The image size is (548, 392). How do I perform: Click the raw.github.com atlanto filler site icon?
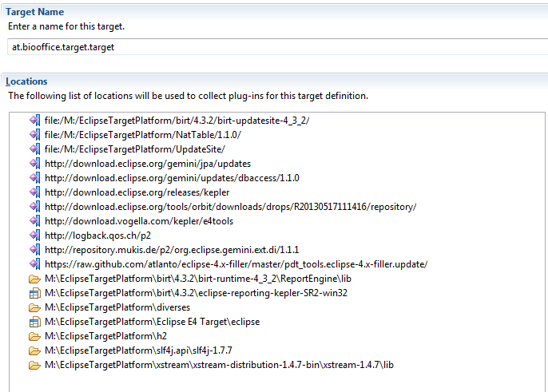coord(34,263)
